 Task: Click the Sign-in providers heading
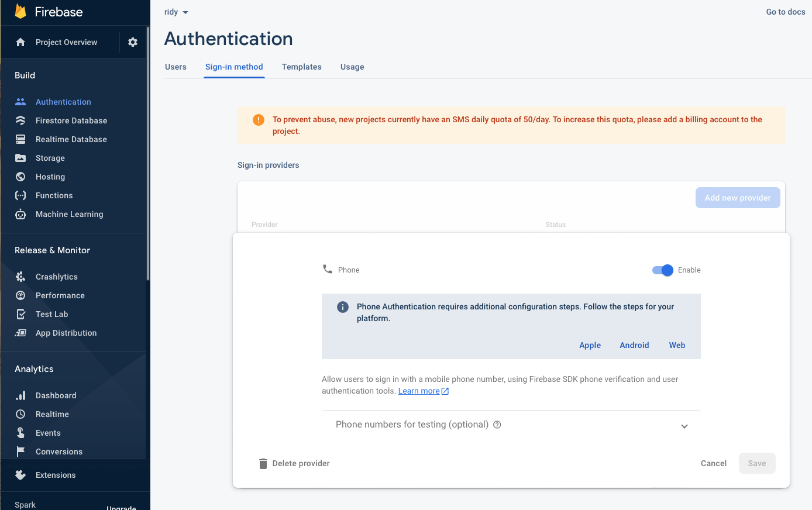tap(269, 165)
